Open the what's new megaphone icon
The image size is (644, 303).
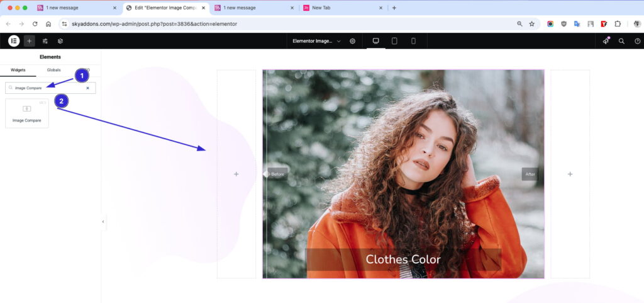point(606,41)
